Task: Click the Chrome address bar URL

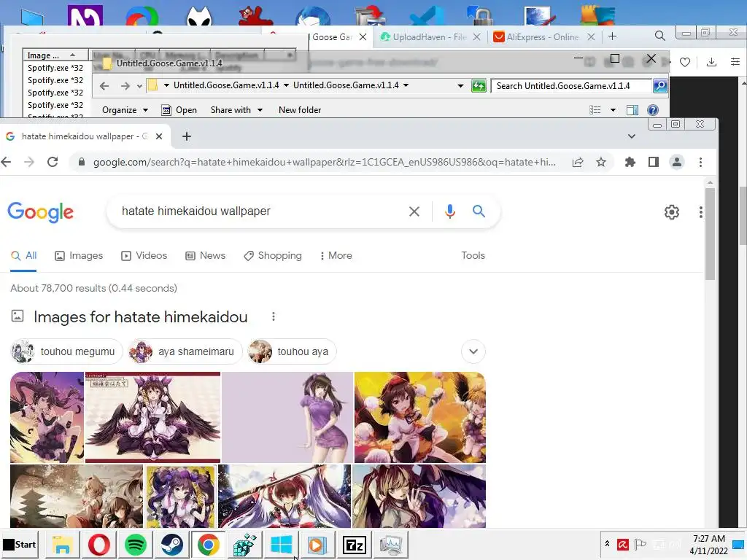Action: click(x=324, y=163)
